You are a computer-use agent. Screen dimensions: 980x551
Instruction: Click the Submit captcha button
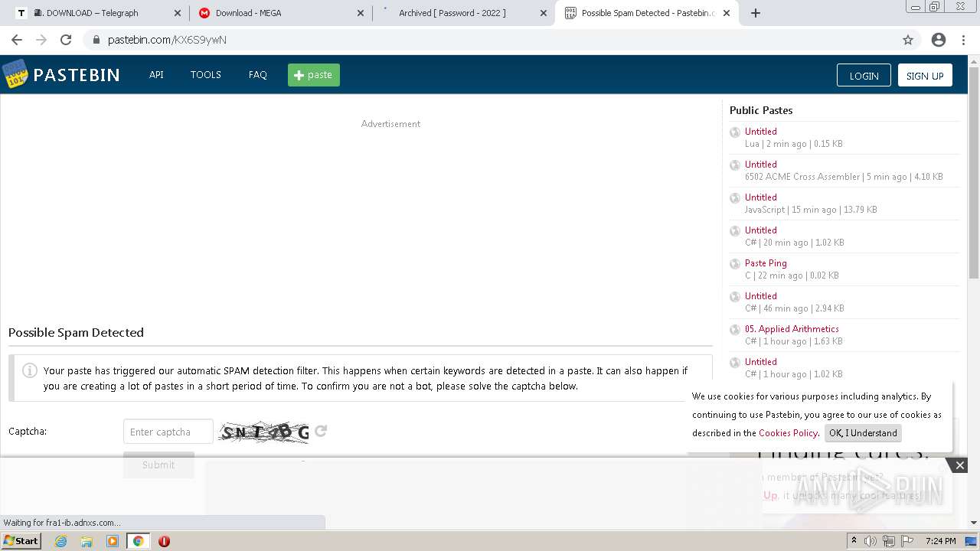coord(158,465)
